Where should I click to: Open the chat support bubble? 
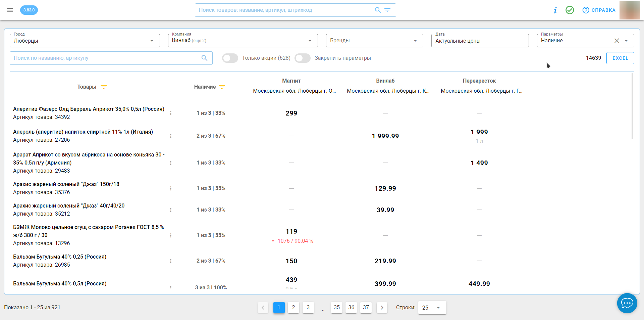(627, 303)
